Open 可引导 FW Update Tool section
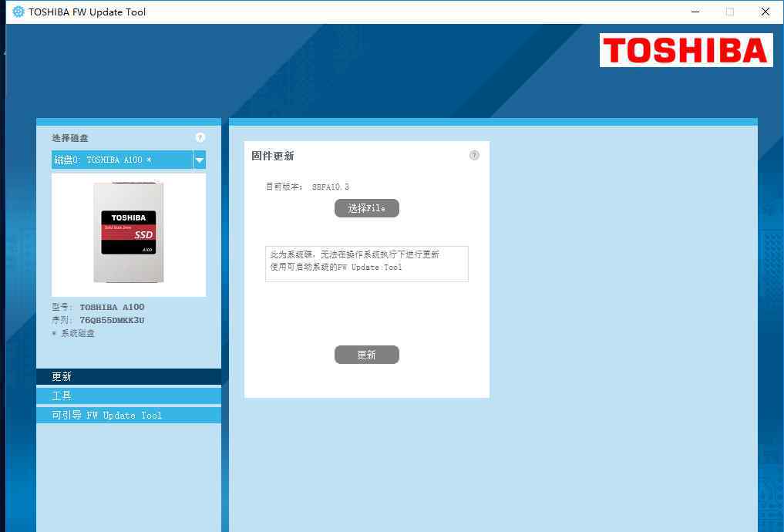This screenshot has height=532, width=784. pos(129,415)
